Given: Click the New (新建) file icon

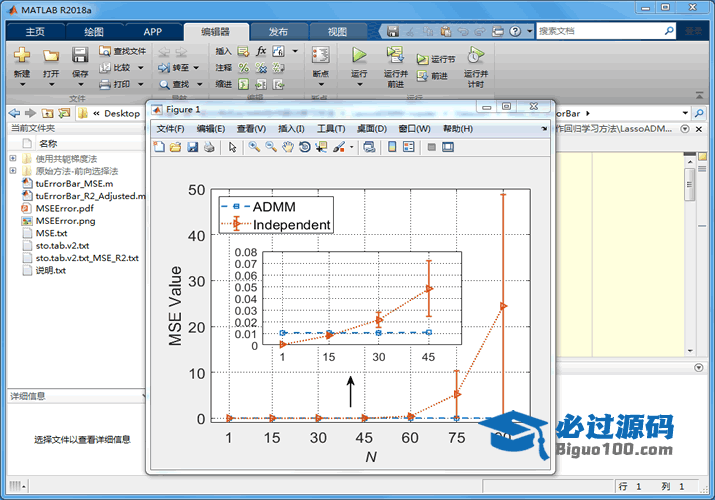Looking at the screenshot, I should (x=21, y=55).
